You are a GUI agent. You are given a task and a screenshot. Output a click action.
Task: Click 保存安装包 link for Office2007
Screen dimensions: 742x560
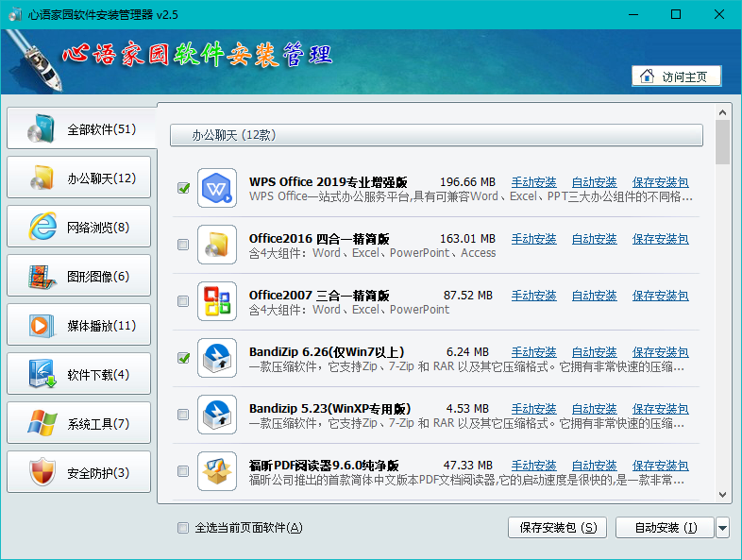[660, 296]
